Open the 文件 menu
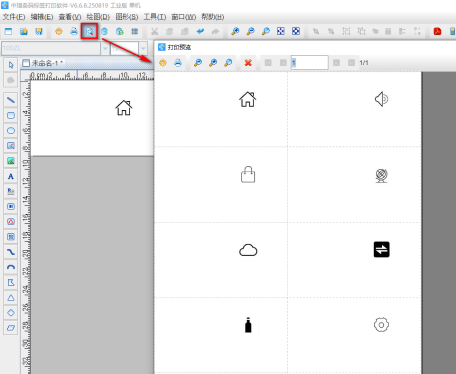456x374 pixels. click(14, 17)
